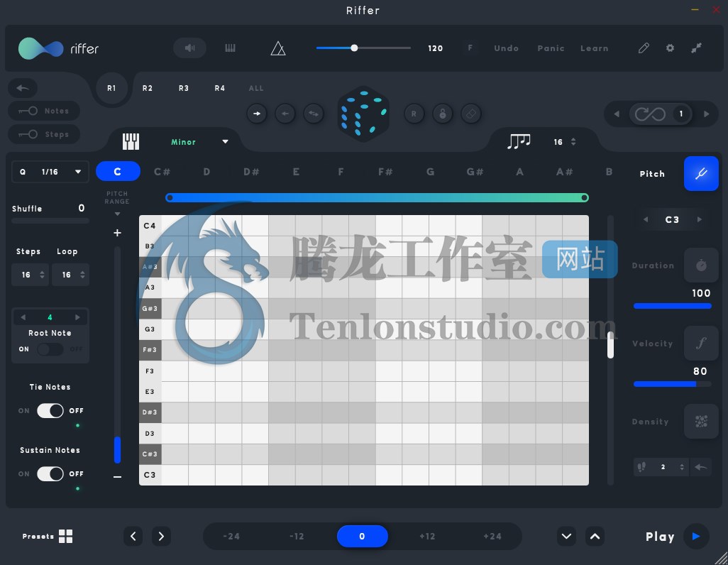
Task: Open the Presets grid icon
Action: point(65,536)
